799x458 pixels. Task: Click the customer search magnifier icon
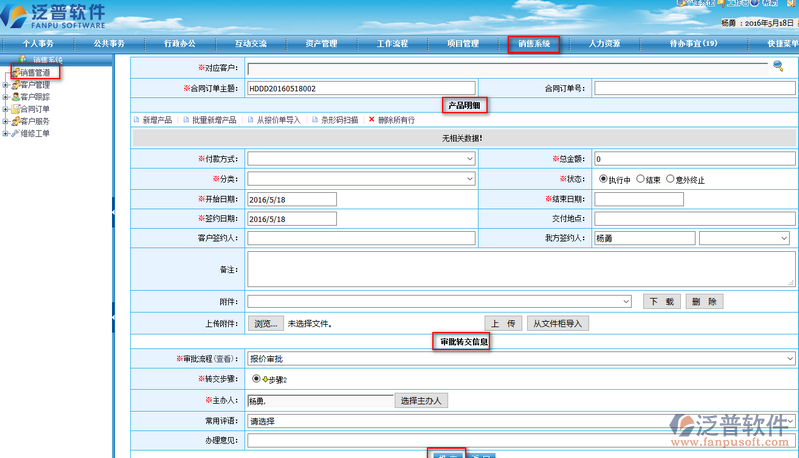778,66
